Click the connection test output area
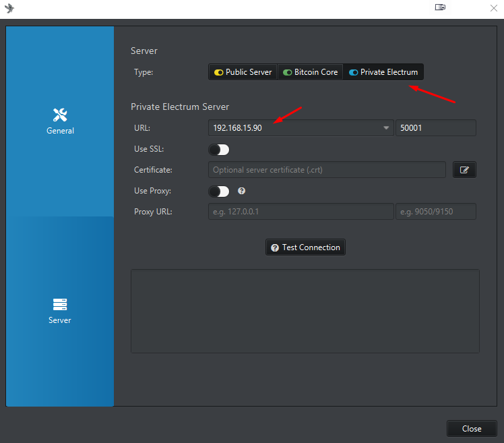504x443 pixels. pyautogui.click(x=305, y=311)
